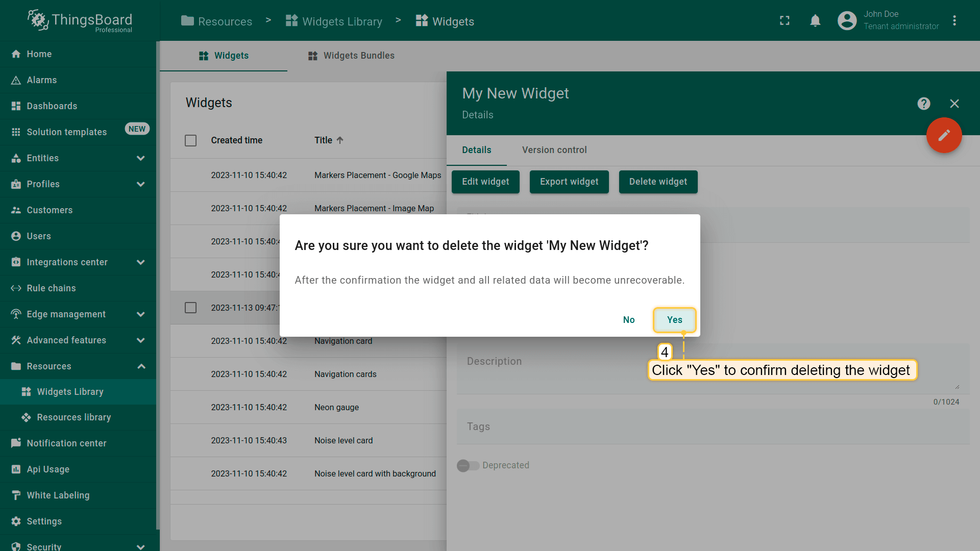Toggle the Deprecated switch
Viewport: 980px width, 551px height.
468,465
